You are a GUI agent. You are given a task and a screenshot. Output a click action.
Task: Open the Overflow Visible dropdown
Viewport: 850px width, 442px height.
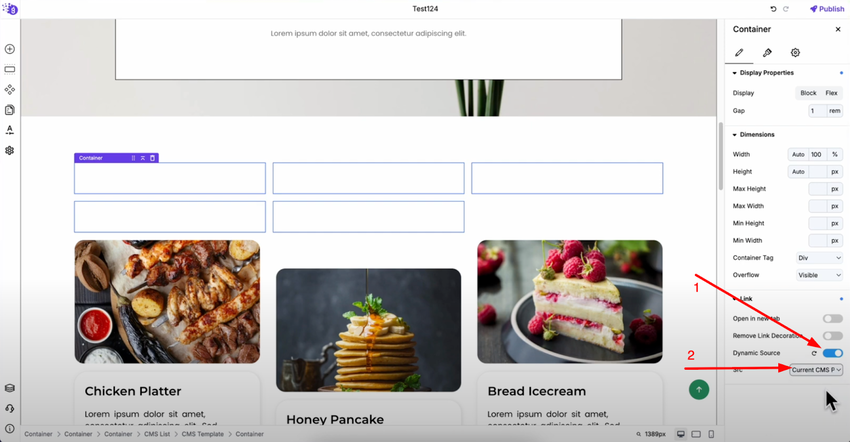click(x=819, y=275)
